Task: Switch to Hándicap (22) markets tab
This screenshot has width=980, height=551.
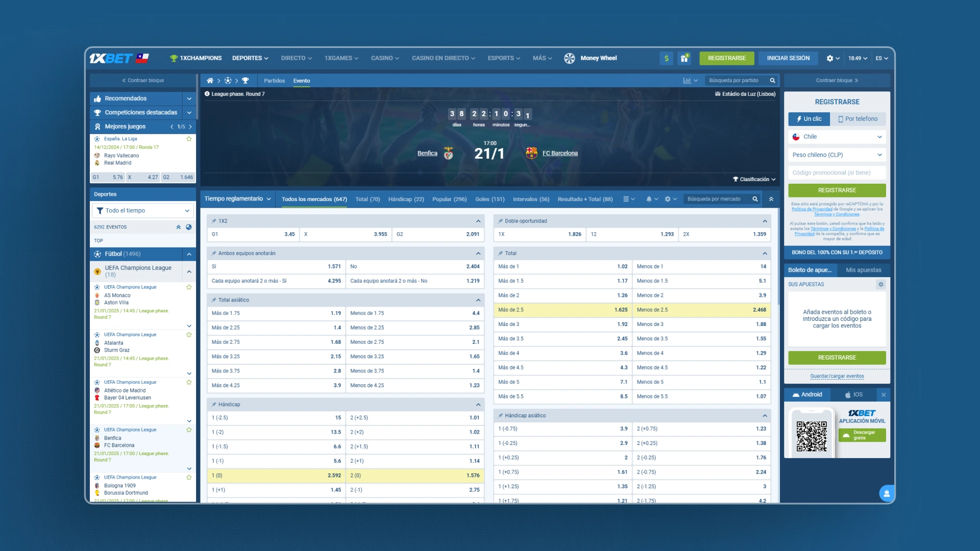Action: 406,199
